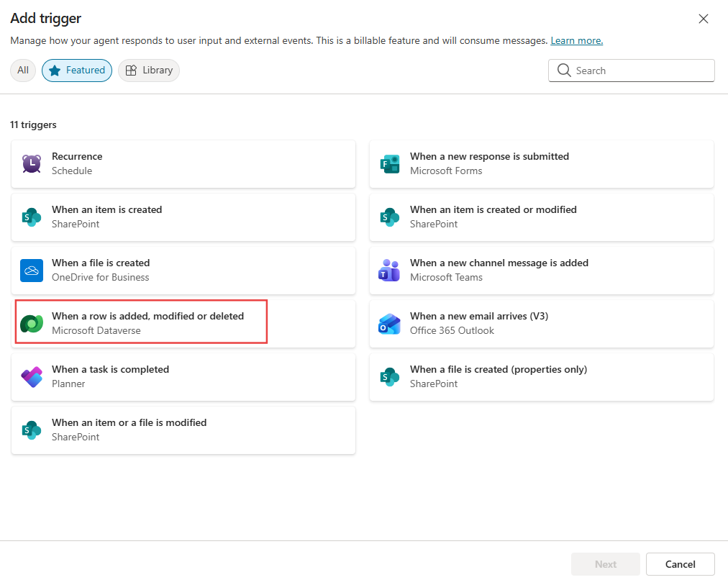The height and width of the screenshot is (585, 728).
Task: Click the Office 365 Outlook icon
Action: 389,324
